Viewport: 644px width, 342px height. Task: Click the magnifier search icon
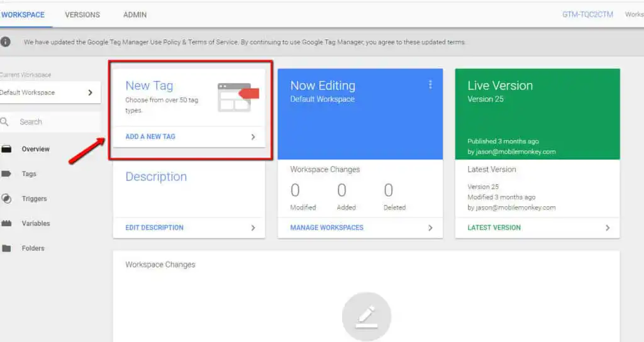click(4, 122)
